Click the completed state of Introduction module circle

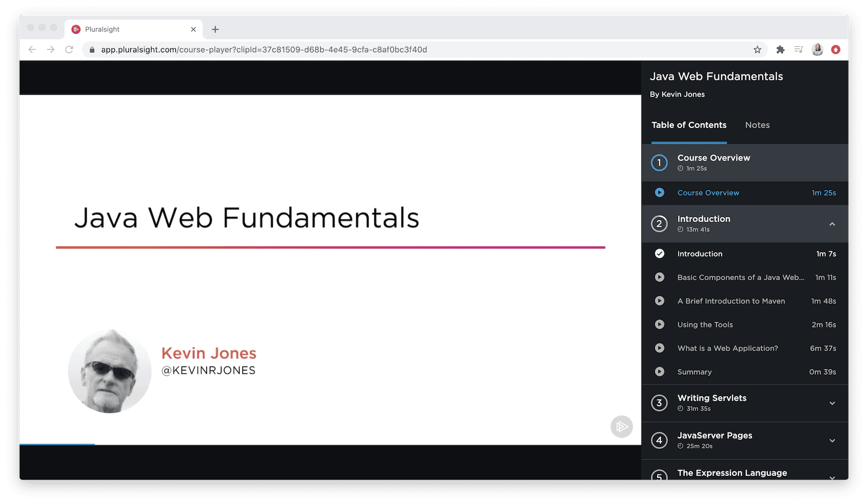pos(659,223)
